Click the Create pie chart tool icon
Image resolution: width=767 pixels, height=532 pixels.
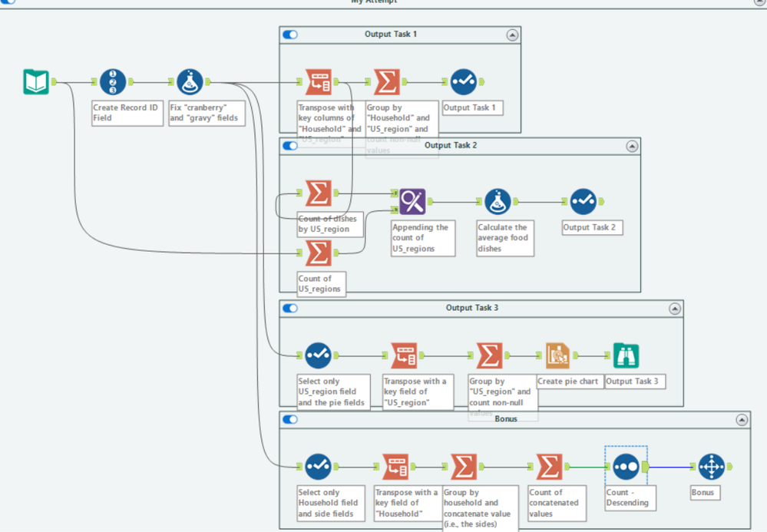click(x=557, y=355)
